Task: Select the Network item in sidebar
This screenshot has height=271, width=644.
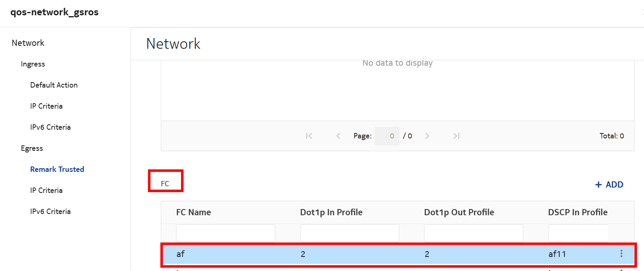Action: tap(28, 43)
